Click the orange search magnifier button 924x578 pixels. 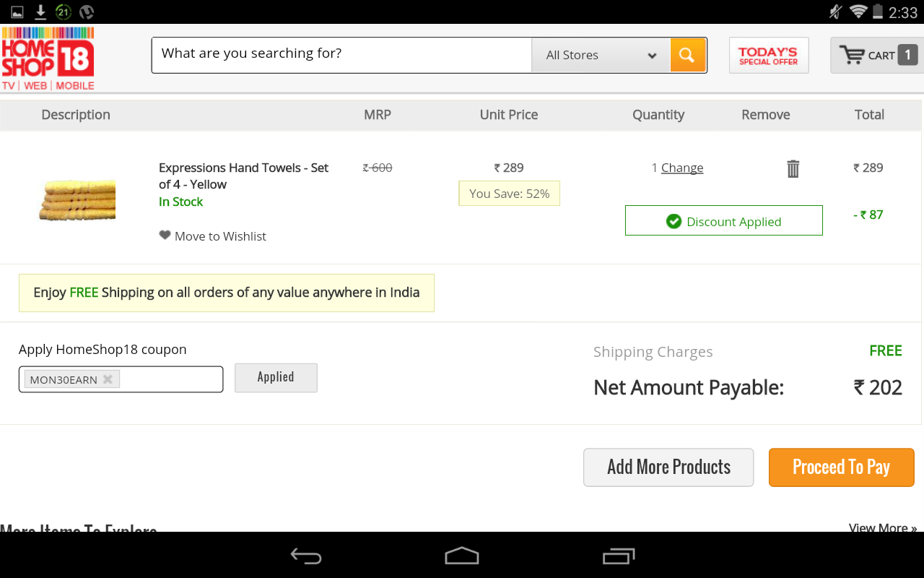(687, 55)
